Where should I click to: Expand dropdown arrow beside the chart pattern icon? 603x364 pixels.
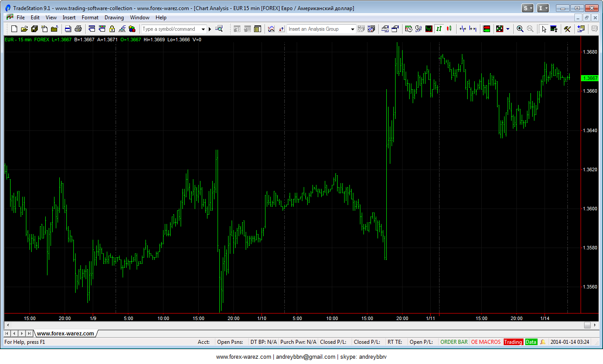pos(508,29)
